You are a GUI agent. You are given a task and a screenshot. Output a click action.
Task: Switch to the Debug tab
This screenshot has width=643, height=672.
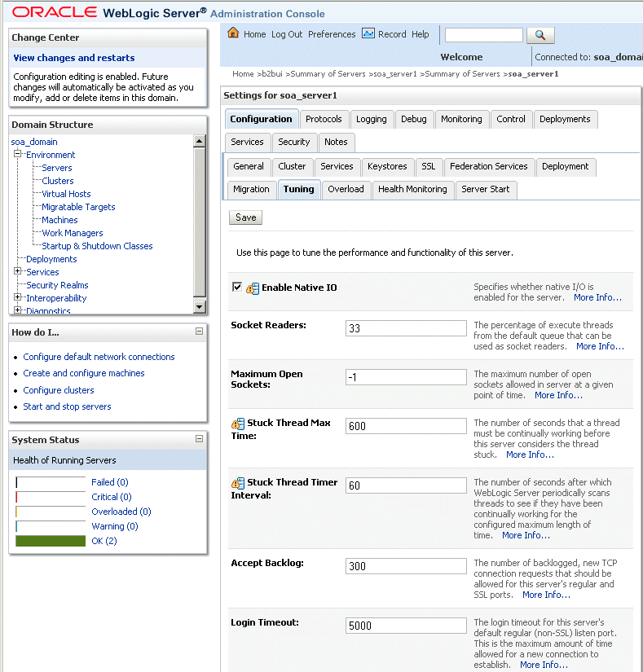(414, 119)
